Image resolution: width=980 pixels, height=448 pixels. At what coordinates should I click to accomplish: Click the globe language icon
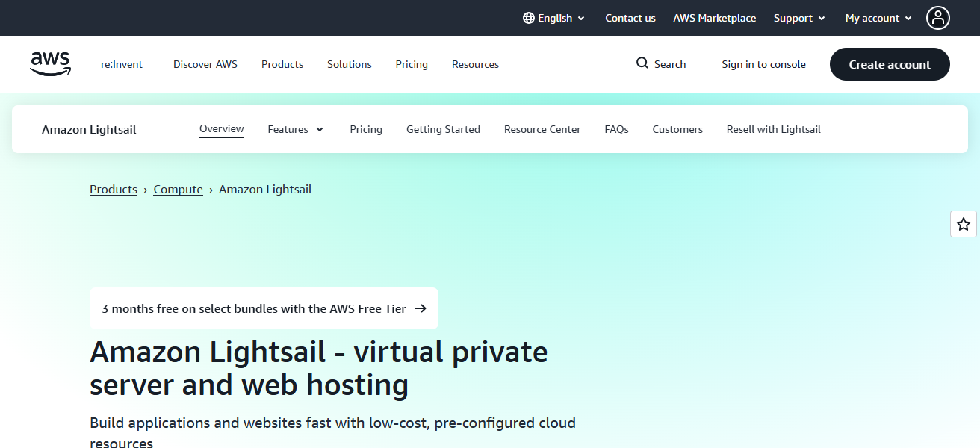click(x=529, y=18)
